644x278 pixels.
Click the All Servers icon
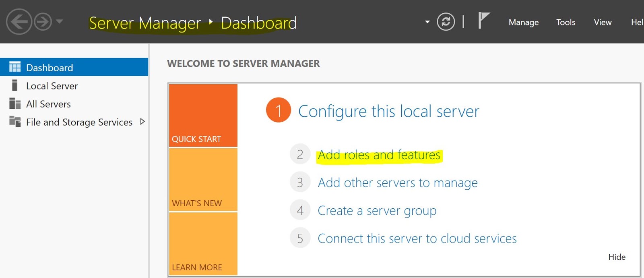pos(15,104)
